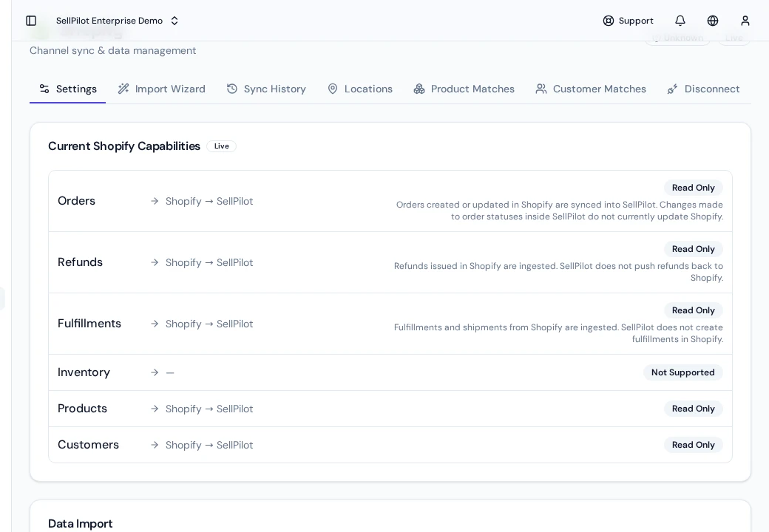Click the arrow icon in Fulfillments row
The height and width of the screenshot is (532, 769).
(155, 324)
